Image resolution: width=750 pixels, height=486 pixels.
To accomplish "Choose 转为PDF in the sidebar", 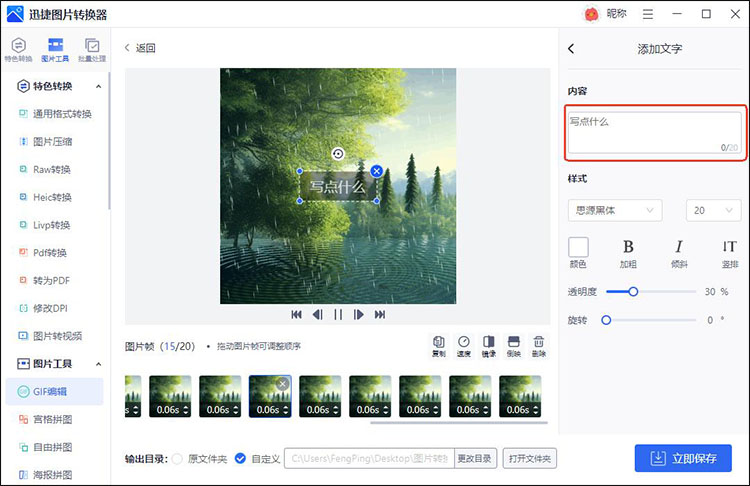I will (x=44, y=280).
